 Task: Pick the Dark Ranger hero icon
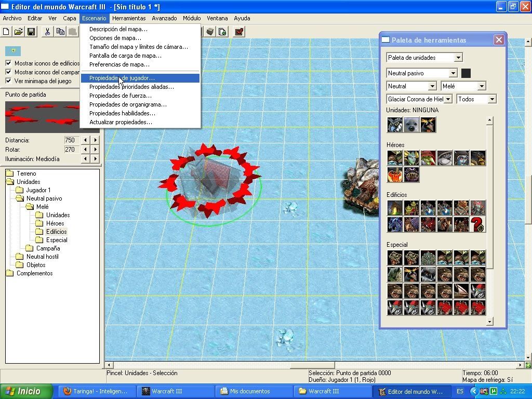point(461,158)
